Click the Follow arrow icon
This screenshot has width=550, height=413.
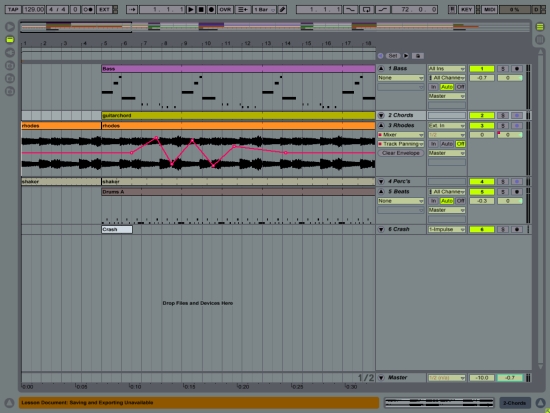click(132, 9)
